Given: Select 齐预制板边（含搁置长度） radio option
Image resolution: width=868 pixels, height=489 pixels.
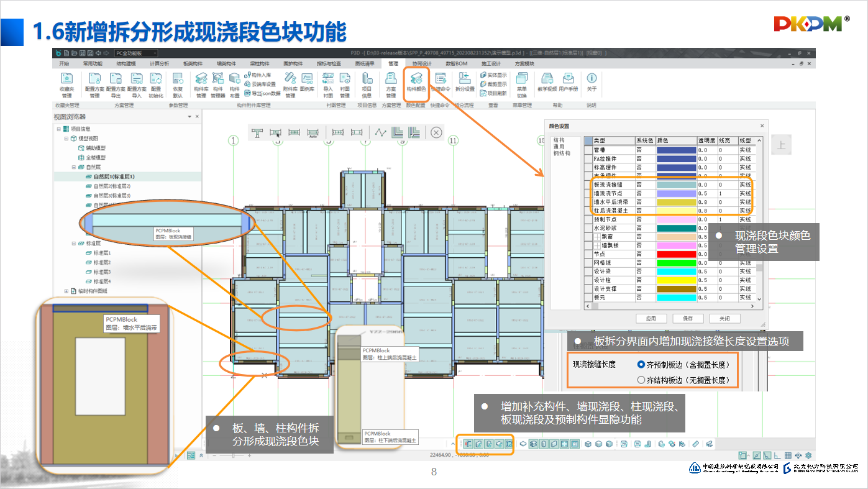Looking at the screenshot, I should tap(641, 365).
